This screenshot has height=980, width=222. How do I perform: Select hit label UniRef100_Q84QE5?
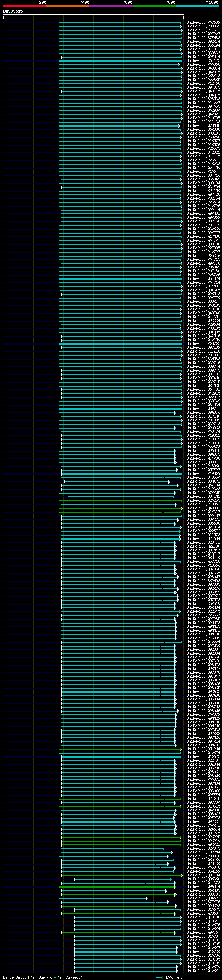tap(203, 95)
